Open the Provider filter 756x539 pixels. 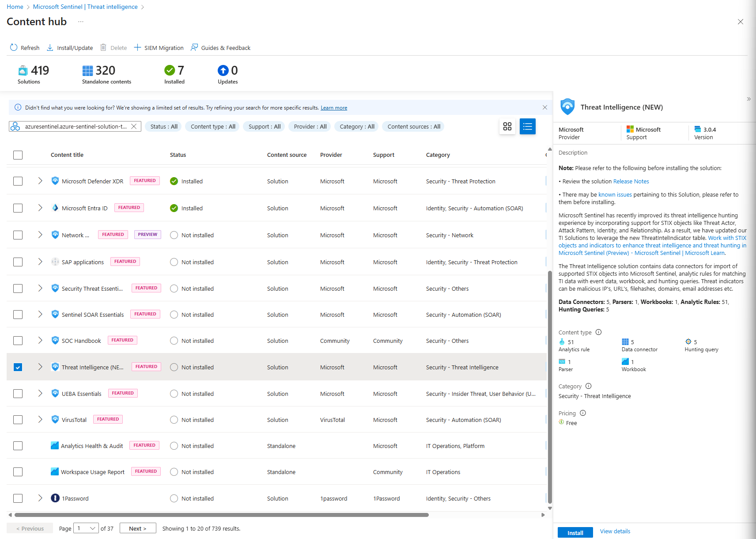pos(310,126)
